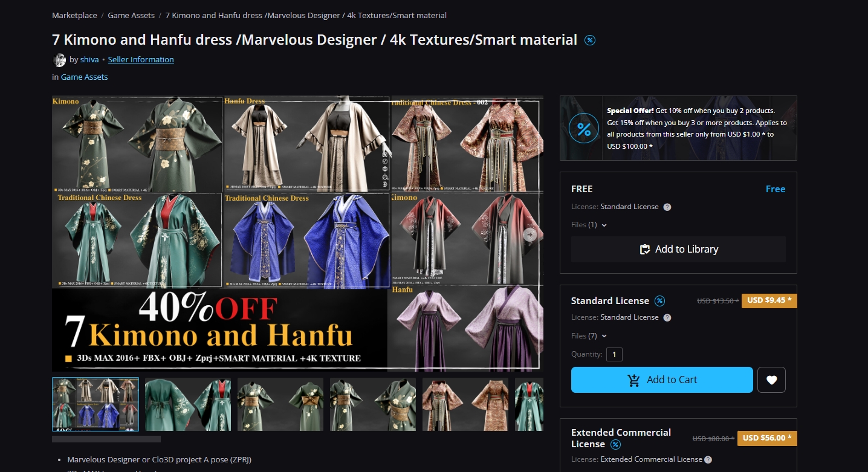
Task: Select first gallery thumbnail with all dresses
Action: coord(96,404)
